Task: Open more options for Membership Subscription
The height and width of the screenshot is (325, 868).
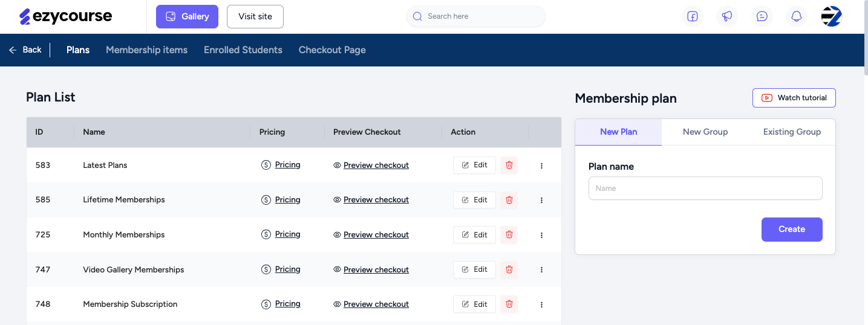Action: 541,304
